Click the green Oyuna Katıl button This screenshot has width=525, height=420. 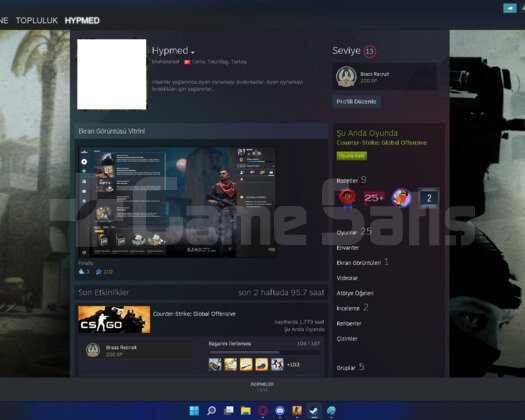coord(352,156)
